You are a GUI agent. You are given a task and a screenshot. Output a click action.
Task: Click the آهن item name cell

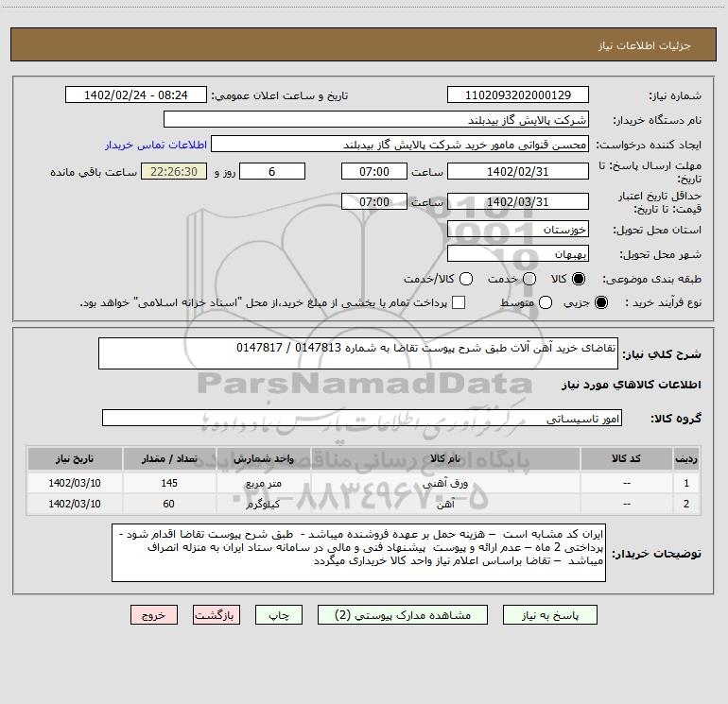click(445, 504)
